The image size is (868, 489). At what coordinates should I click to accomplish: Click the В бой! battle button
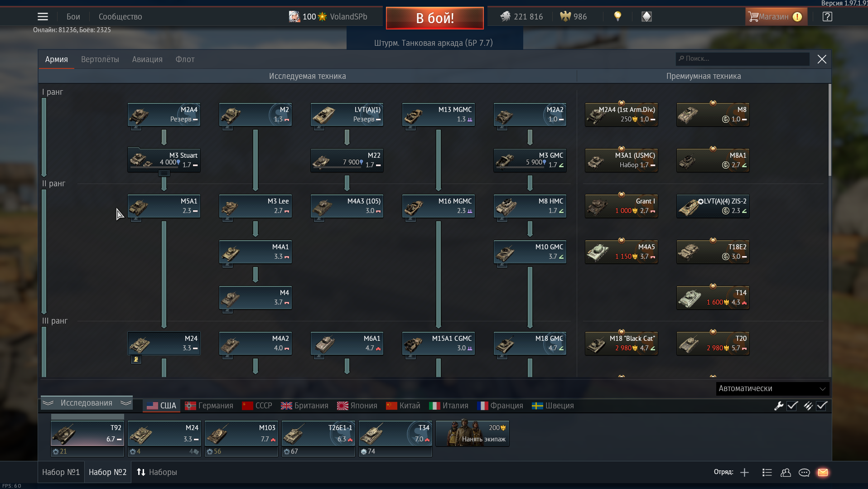(x=435, y=18)
